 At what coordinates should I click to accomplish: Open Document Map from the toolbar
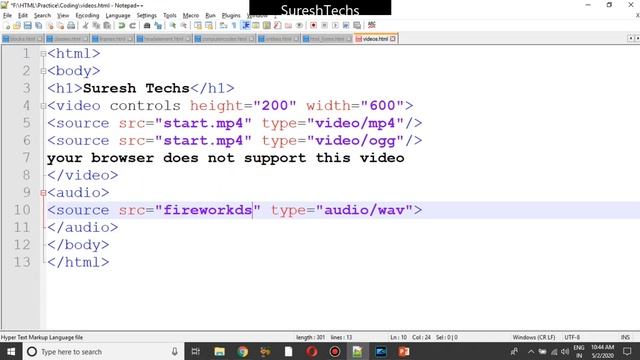coord(267,26)
